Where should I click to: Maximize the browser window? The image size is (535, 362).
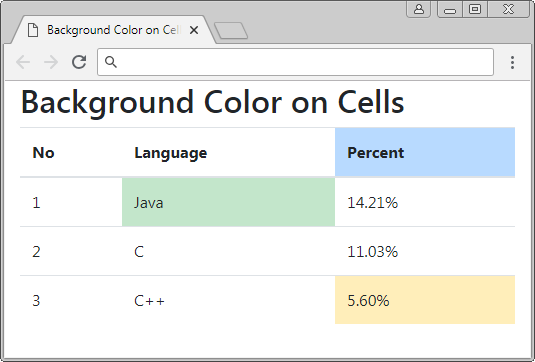point(475,9)
